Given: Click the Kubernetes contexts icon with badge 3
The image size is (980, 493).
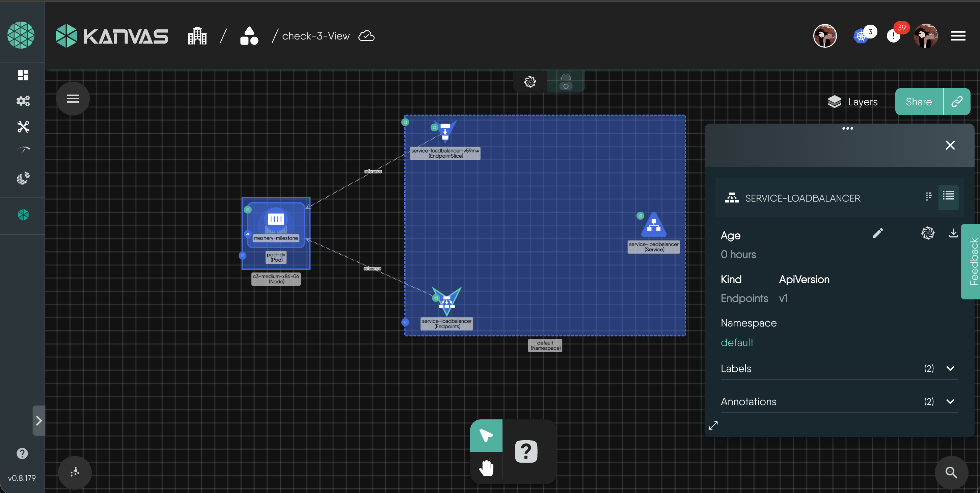Looking at the screenshot, I should point(861,36).
